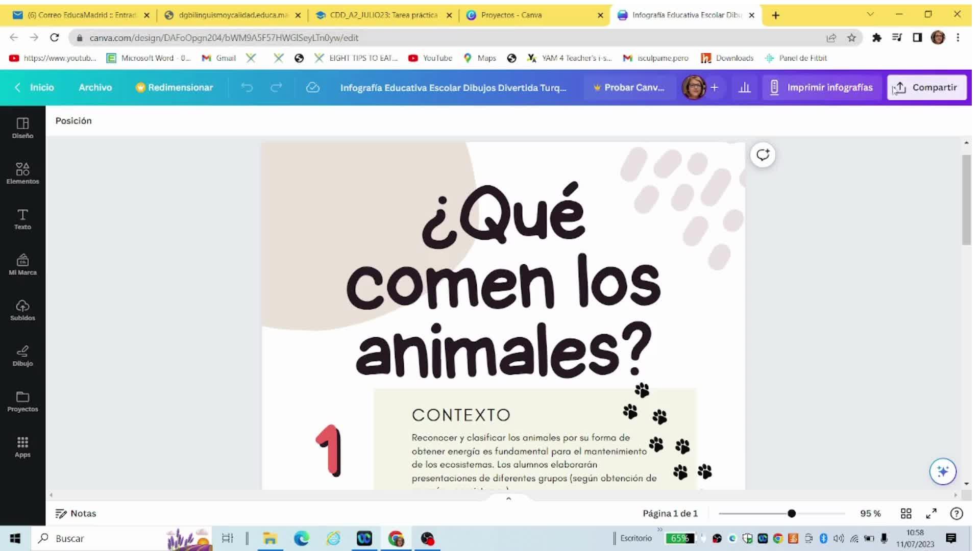Open the Texto tool panel
The width and height of the screenshot is (980, 551).
(22, 219)
